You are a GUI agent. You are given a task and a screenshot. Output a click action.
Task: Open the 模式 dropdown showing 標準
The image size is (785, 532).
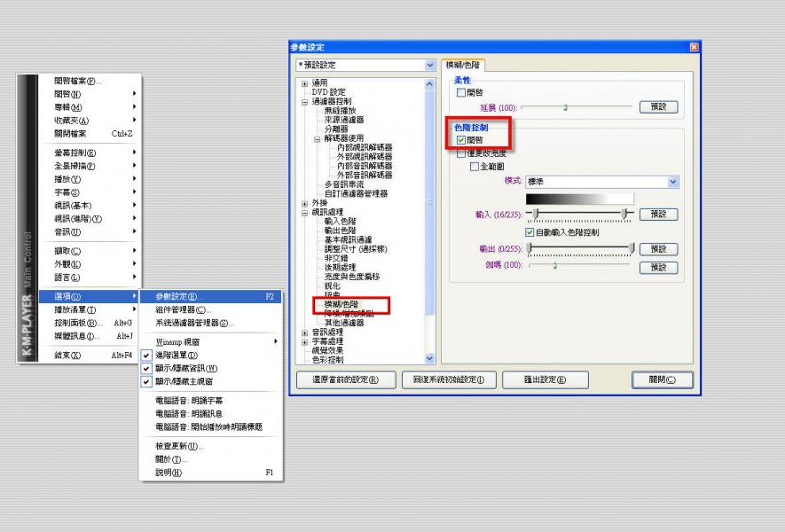pos(673,182)
